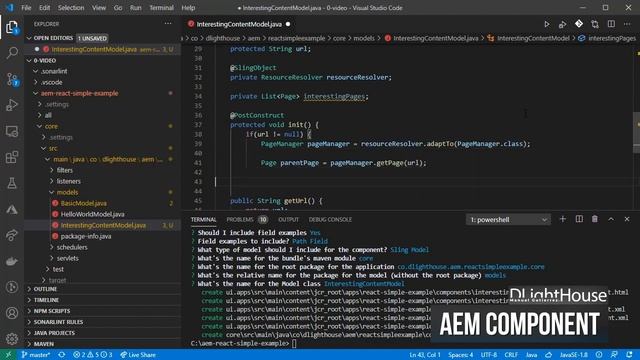Click the Synchronize Changes status icon

click(x=62, y=355)
